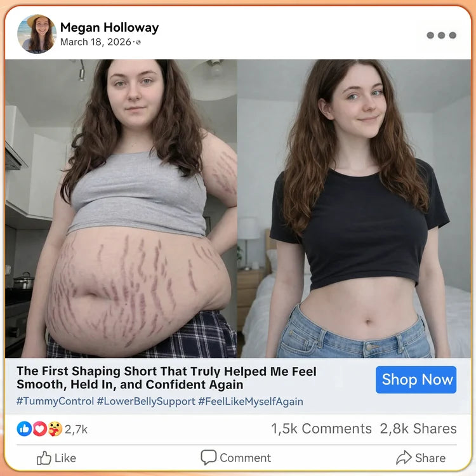Click the red heart reaction icon
The height and width of the screenshot is (476, 476).
tap(40, 429)
